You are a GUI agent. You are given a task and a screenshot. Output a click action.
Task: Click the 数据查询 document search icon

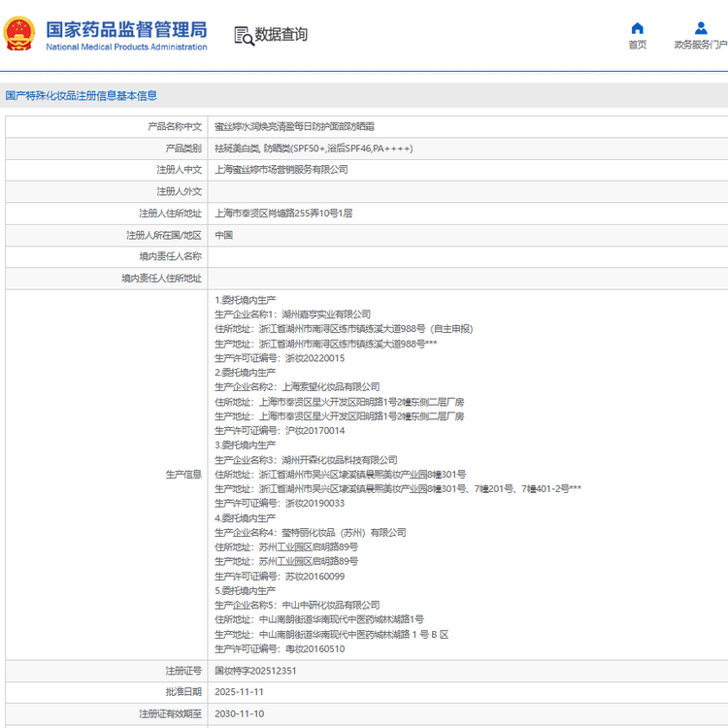(244, 36)
